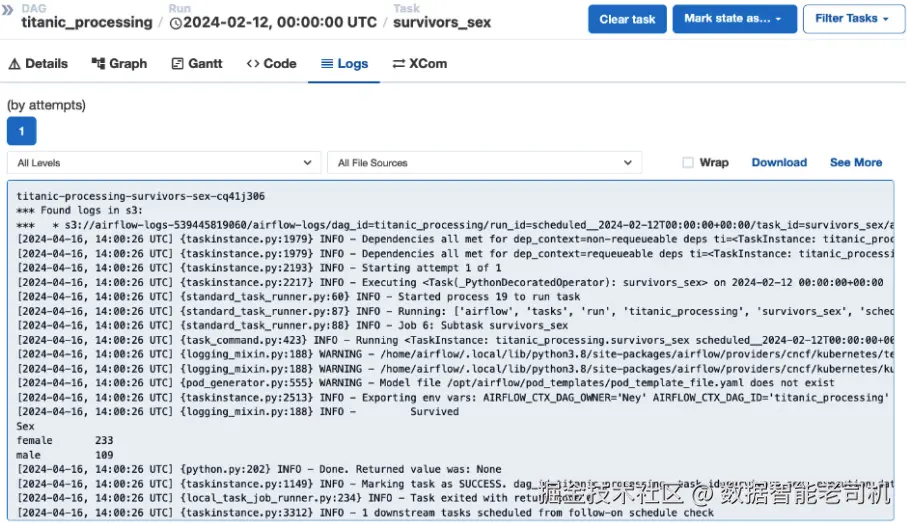This screenshot has width=907, height=523.
Task: Click the 'Found logs in s3' line
Action: (x=79, y=211)
